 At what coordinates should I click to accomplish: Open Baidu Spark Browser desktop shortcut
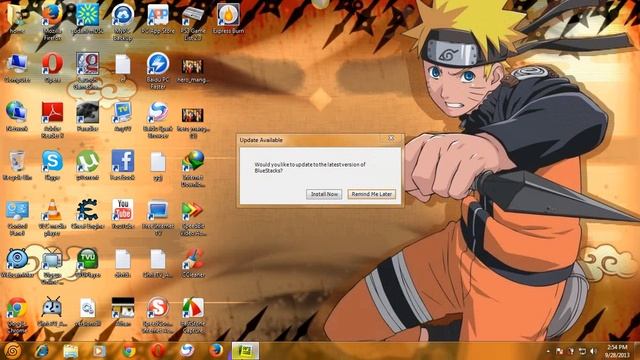tap(158, 119)
